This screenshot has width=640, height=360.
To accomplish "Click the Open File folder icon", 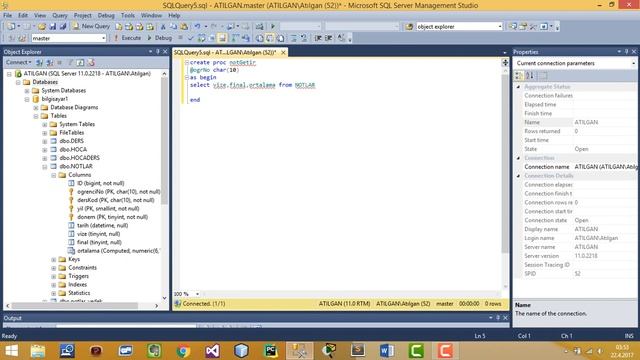I will pyautogui.click(x=42, y=27).
